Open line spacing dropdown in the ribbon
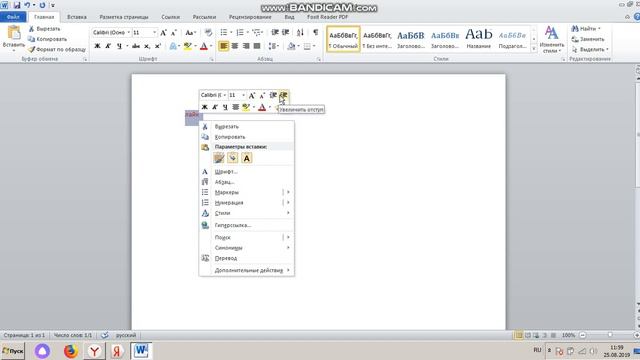The width and height of the screenshot is (640, 360). coord(273,46)
